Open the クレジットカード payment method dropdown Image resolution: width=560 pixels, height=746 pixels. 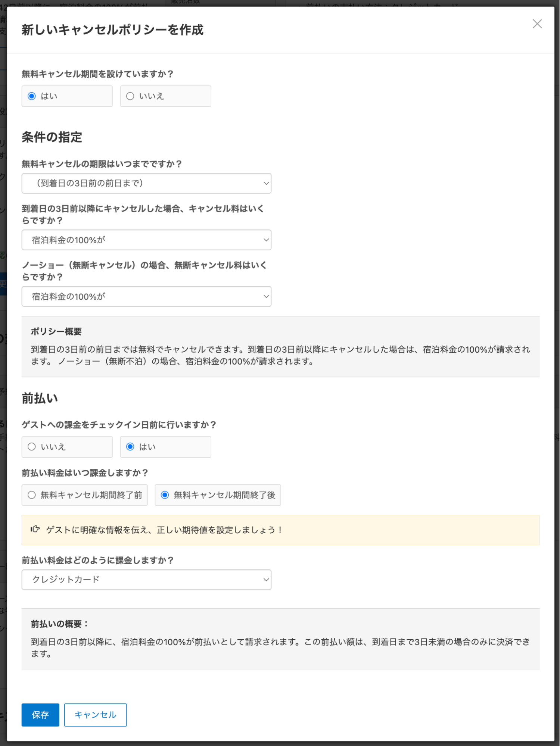pos(146,580)
